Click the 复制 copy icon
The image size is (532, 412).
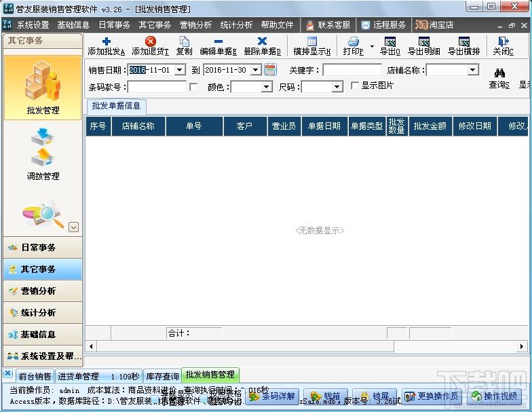[185, 41]
